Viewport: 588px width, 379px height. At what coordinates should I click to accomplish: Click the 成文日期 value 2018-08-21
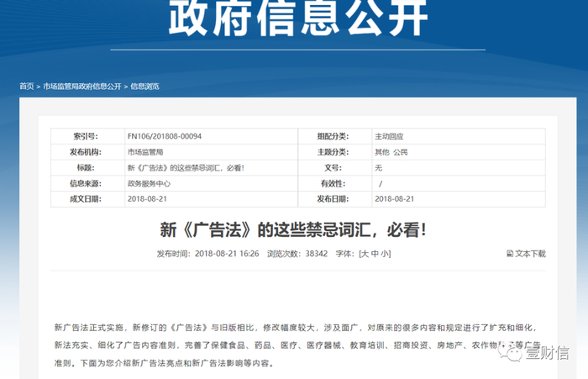click(x=147, y=199)
